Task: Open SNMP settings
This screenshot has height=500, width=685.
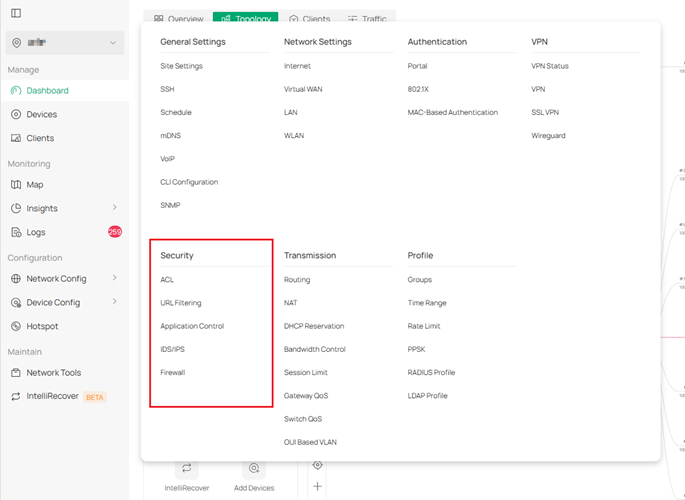Action: pos(170,205)
